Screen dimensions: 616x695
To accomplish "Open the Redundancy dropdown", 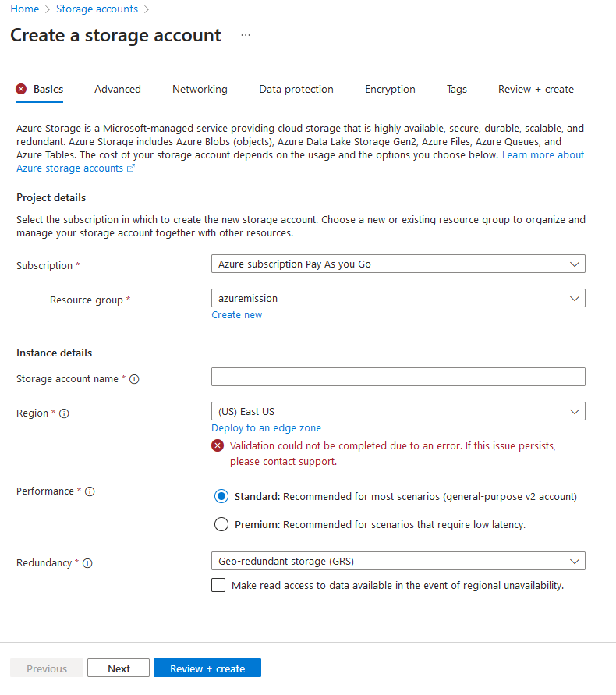I will point(398,561).
